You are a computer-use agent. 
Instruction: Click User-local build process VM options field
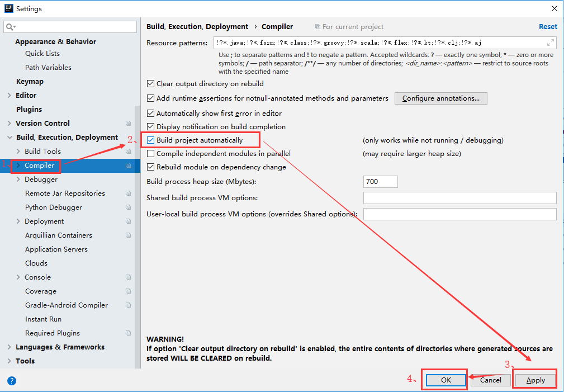point(459,214)
